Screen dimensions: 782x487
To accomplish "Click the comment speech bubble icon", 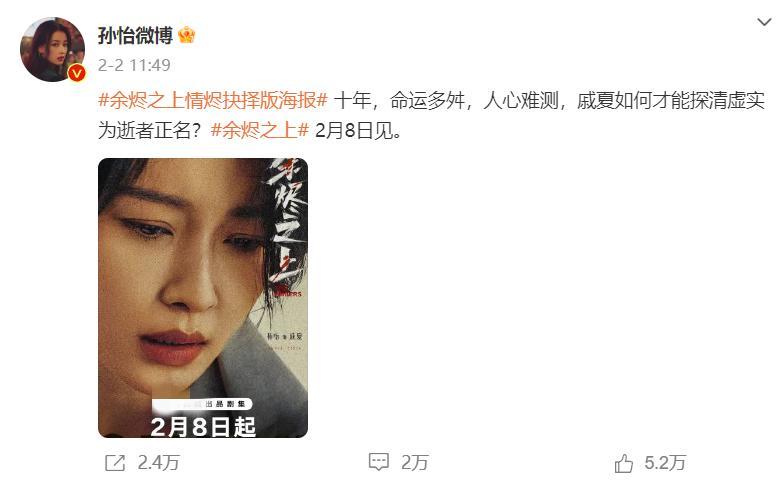I will pyautogui.click(x=379, y=462).
